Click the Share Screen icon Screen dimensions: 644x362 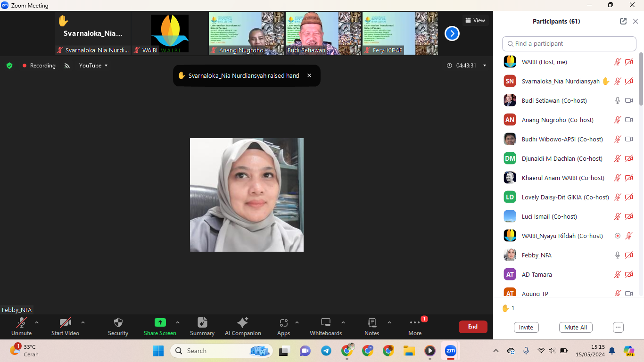(x=160, y=323)
